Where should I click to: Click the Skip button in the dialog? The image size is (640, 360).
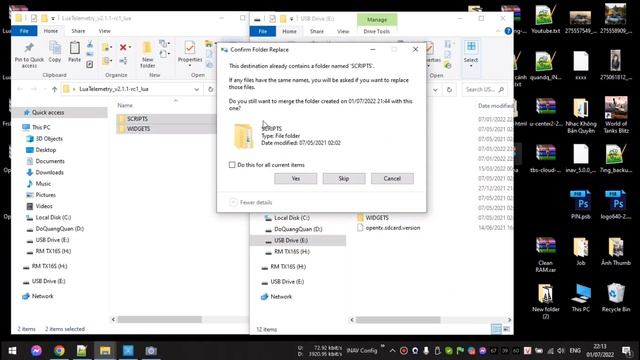pyautogui.click(x=344, y=178)
